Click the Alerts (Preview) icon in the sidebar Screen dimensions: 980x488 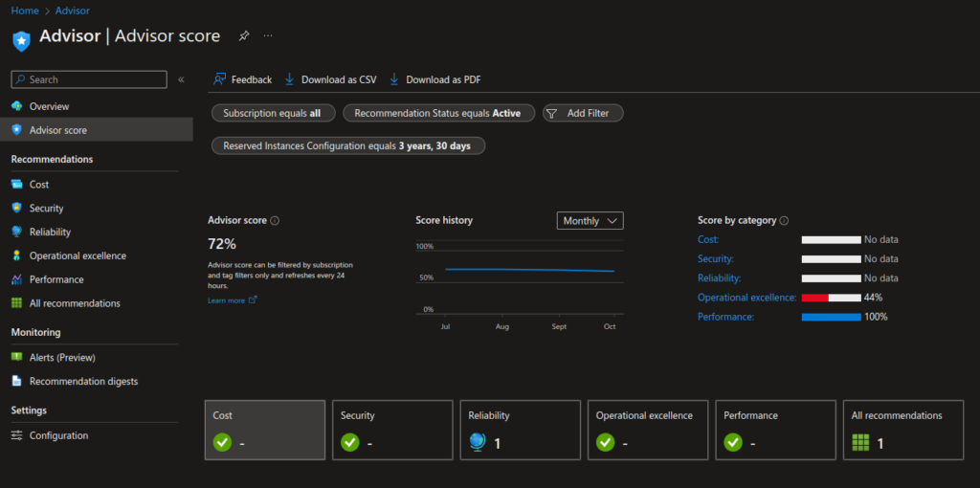(x=17, y=358)
